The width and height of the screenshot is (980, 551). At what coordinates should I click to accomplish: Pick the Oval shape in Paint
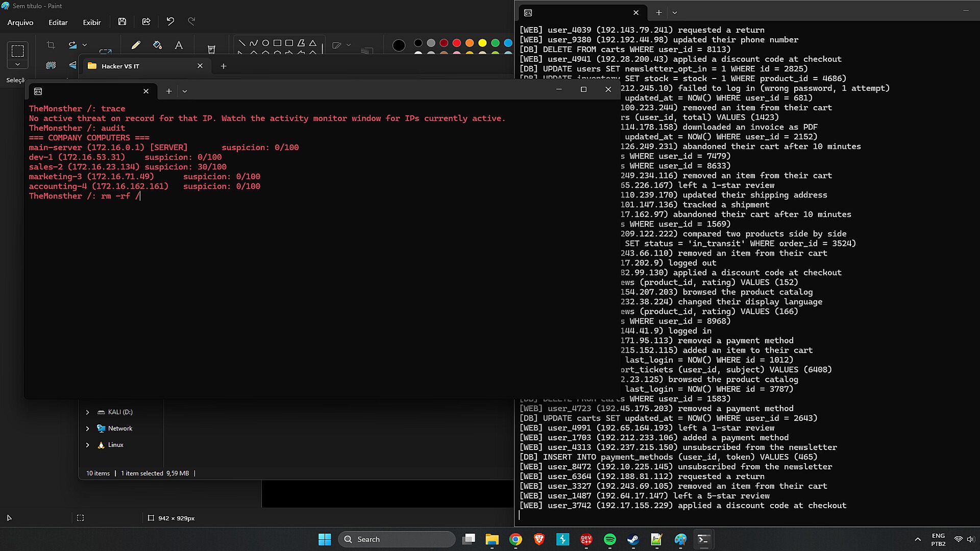265,43
